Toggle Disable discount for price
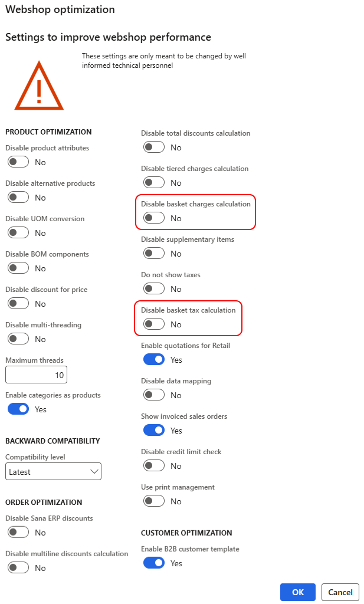The image size is (364, 604). (x=18, y=304)
